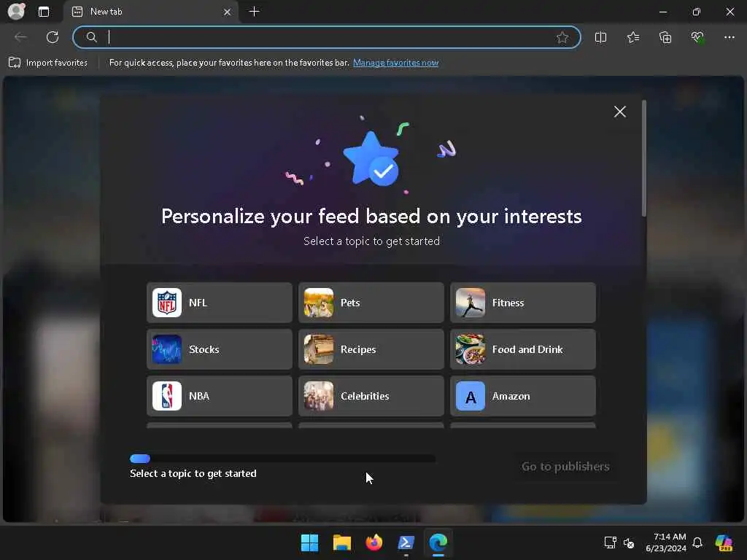747x560 pixels.
Task: Open display cast tray icon
Action: point(611,542)
